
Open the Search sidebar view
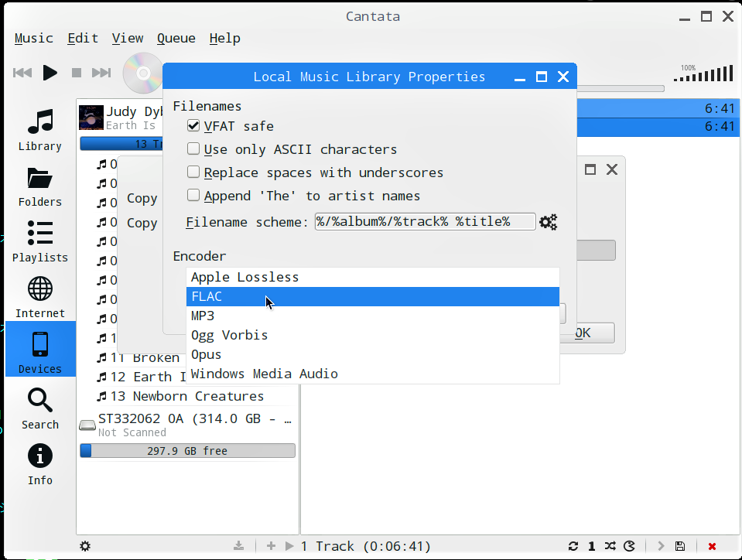pyautogui.click(x=40, y=407)
